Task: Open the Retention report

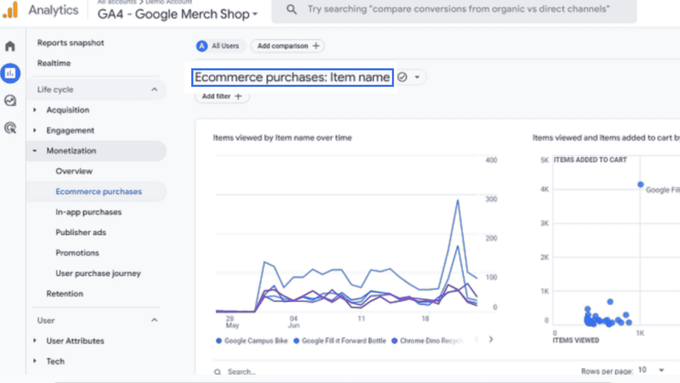Action: [65, 294]
